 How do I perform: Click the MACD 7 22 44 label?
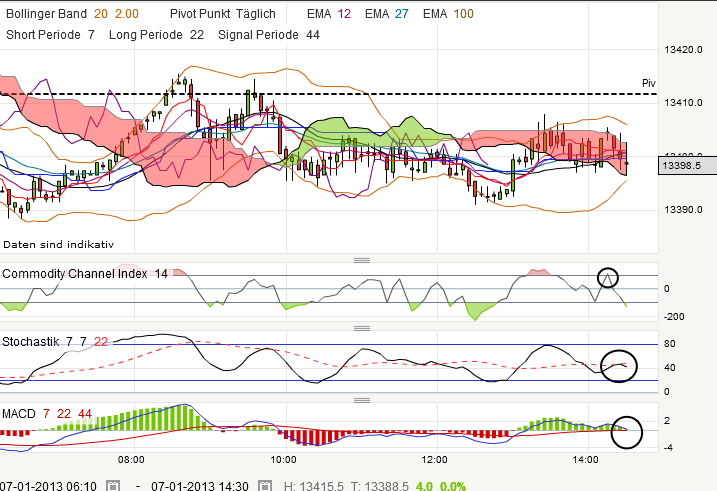(x=47, y=414)
